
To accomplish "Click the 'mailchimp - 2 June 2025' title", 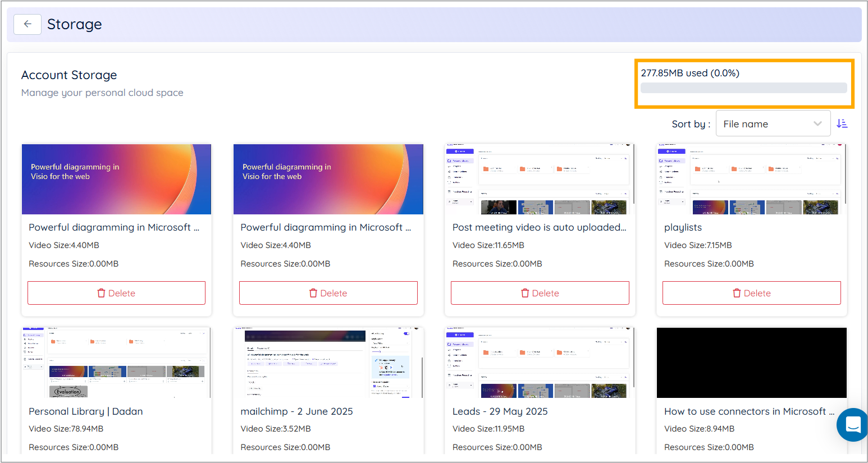I will pos(296,411).
